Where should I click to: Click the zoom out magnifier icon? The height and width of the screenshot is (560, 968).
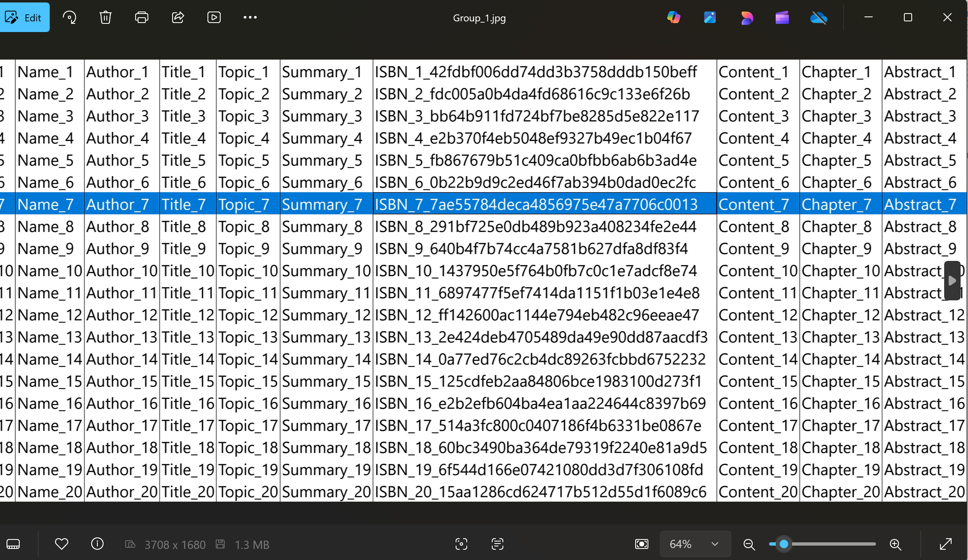749,545
